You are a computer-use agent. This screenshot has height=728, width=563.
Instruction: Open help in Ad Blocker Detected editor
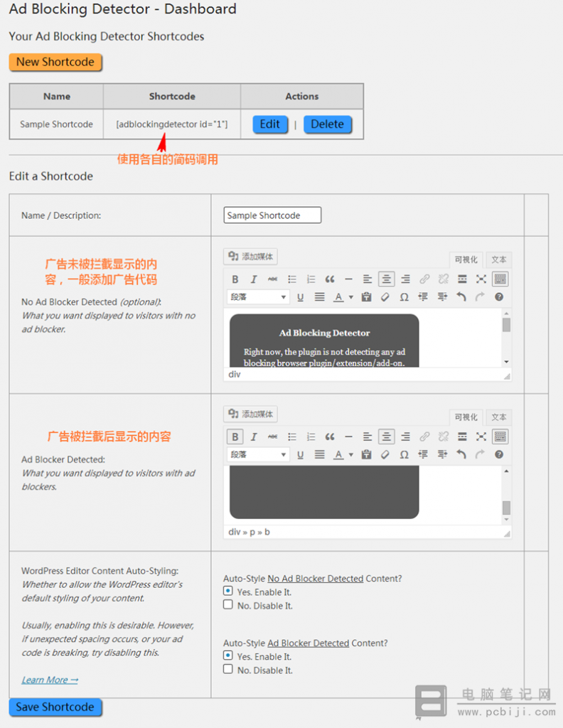499,454
